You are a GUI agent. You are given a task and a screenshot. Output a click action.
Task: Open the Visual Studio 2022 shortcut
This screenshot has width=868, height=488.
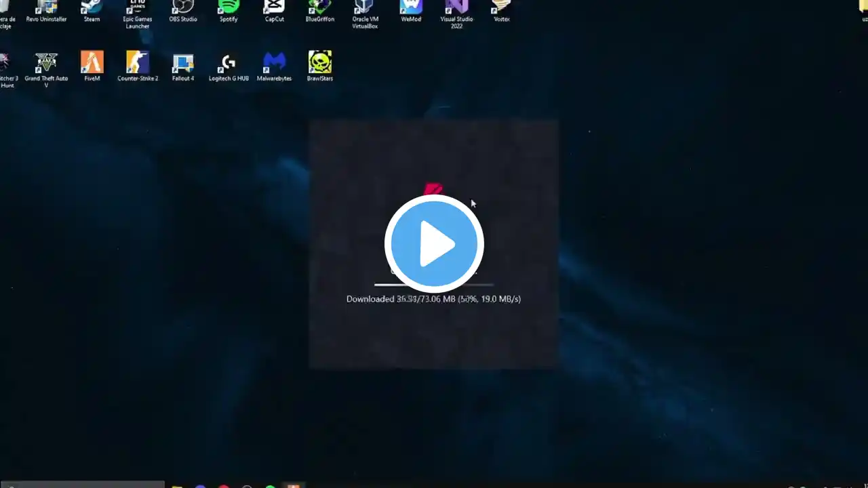pyautogui.click(x=456, y=14)
